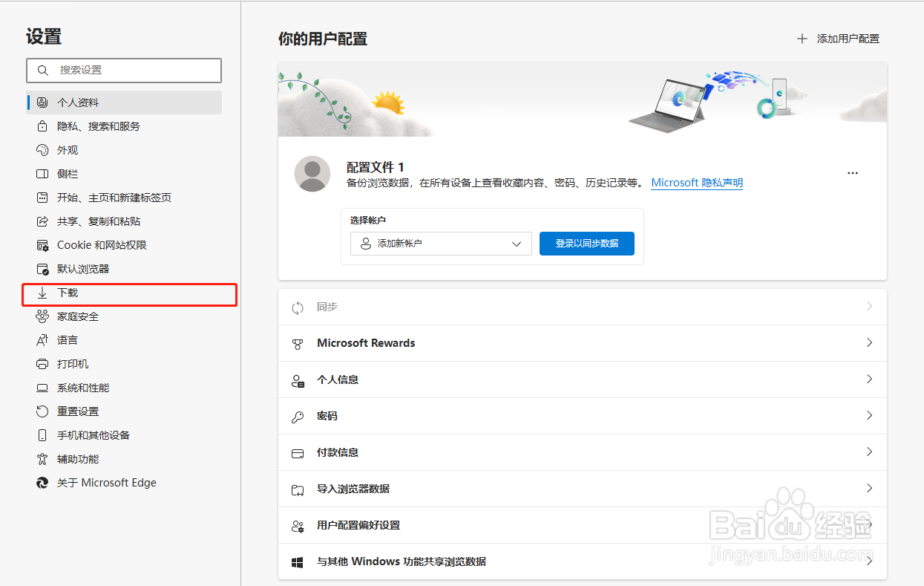Image resolution: width=924 pixels, height=586 pixels.
Task: Click the cookie permissions icon beside Cookie 和网站权限
Action: click(x=42, y=245)
